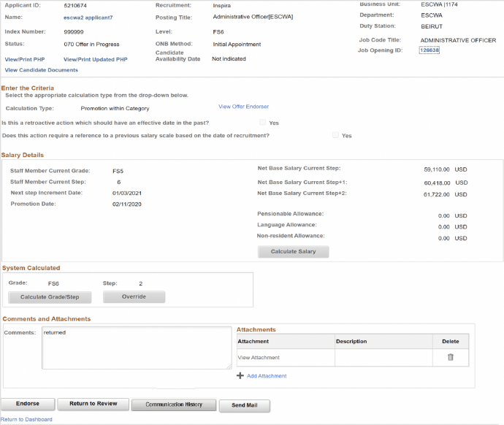Click the plus icon beside Add Attachment
The height and width of the screenshot is (425, 504).
coord(240,375)
